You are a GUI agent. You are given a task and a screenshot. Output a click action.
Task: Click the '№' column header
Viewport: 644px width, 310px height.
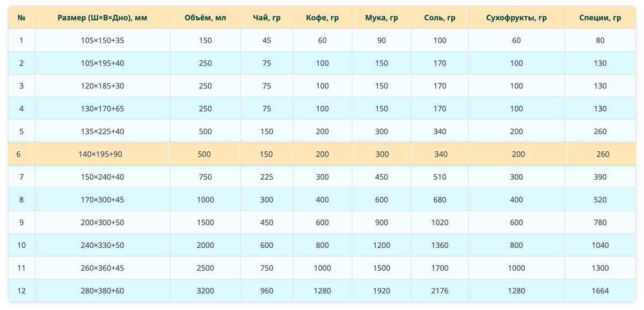point(21,18)
